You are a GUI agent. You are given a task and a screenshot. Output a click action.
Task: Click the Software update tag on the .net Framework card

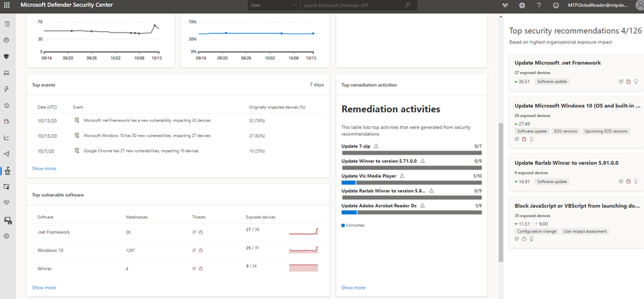(x=552, y=81)
